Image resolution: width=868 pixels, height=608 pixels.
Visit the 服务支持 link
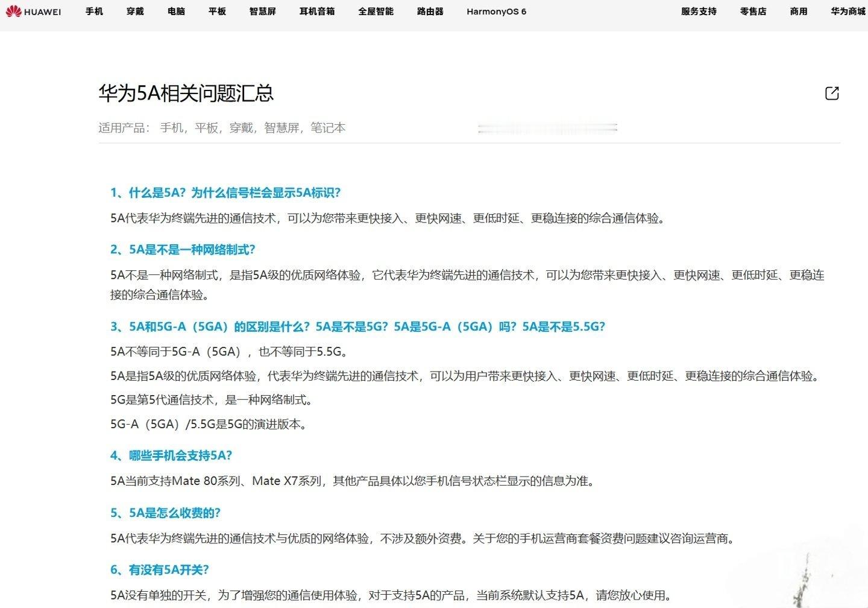pyautogui.click(x=699, y=11)
